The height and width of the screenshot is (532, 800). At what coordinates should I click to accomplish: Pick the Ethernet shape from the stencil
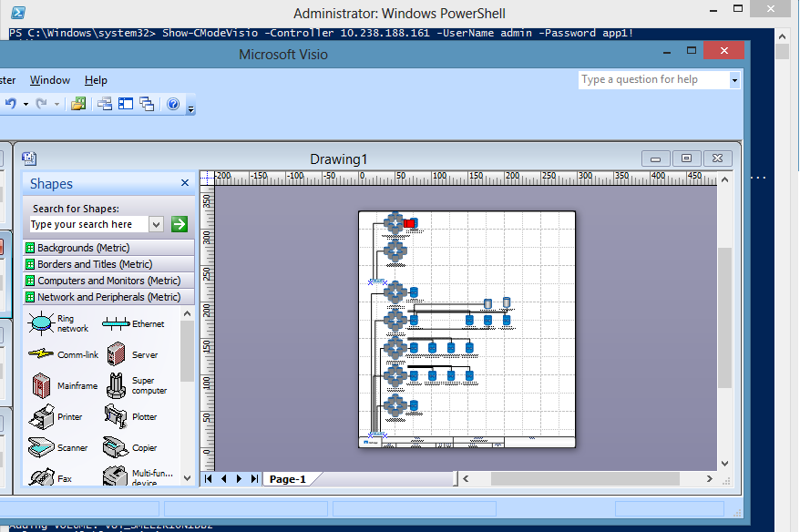pos(115,323)
